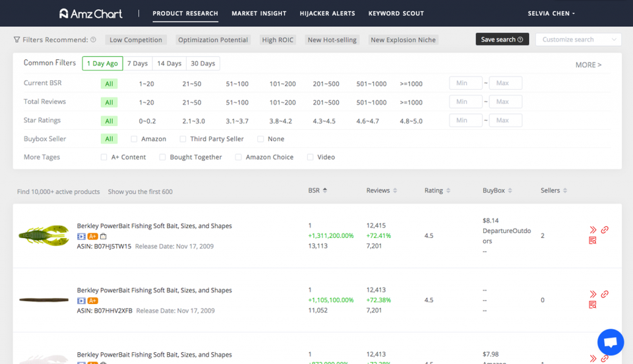Screen dimensions: 633x364
Task: Enable the Video tag checkbox
Action: (x=310, y=157)
